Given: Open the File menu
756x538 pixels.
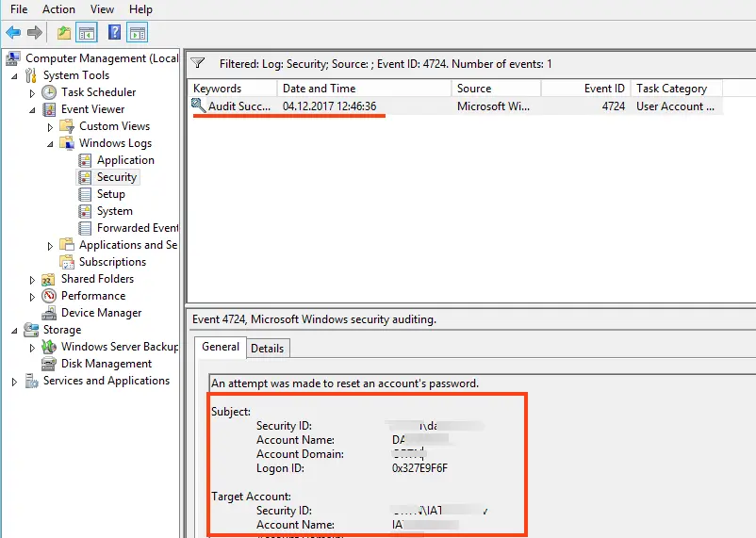Looking at the screenshot, I should point(19,9).
